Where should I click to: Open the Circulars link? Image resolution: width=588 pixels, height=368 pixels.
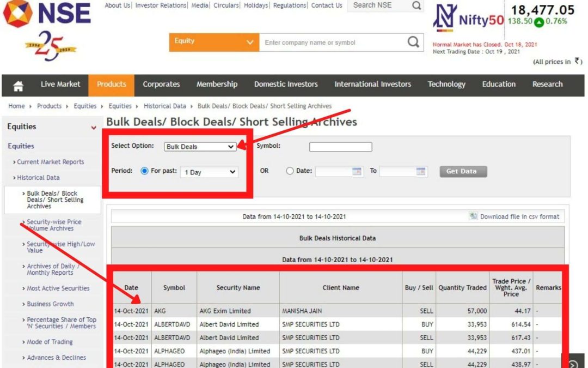click(226, 5)
